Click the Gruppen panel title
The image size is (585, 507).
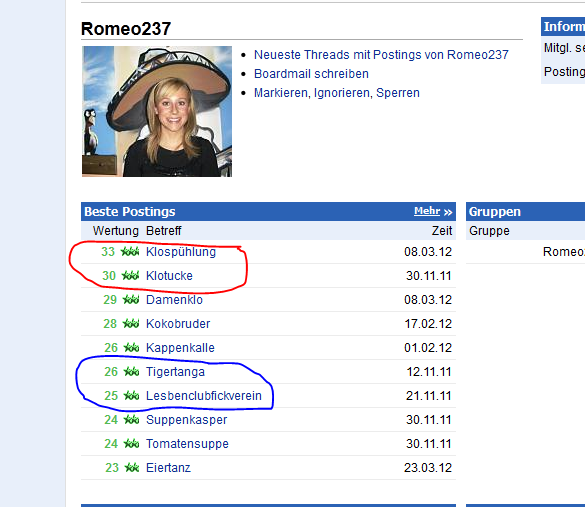(x=495, y=212)
